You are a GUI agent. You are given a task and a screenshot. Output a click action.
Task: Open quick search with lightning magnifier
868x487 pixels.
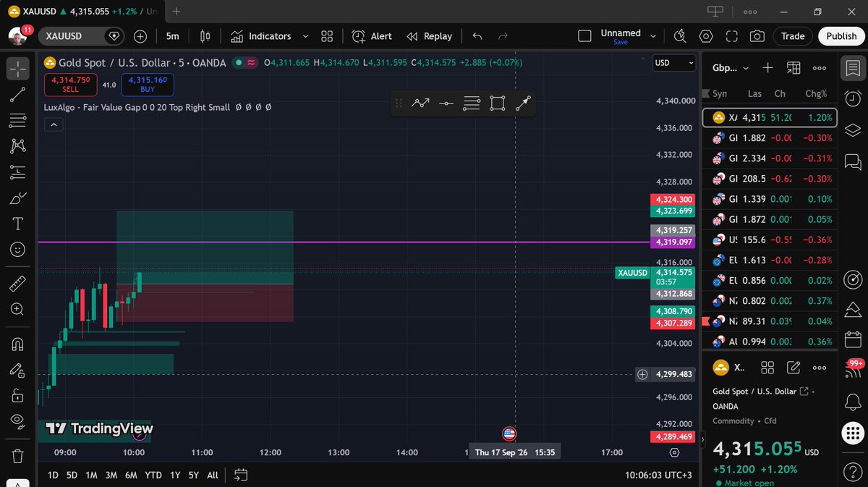680,36
